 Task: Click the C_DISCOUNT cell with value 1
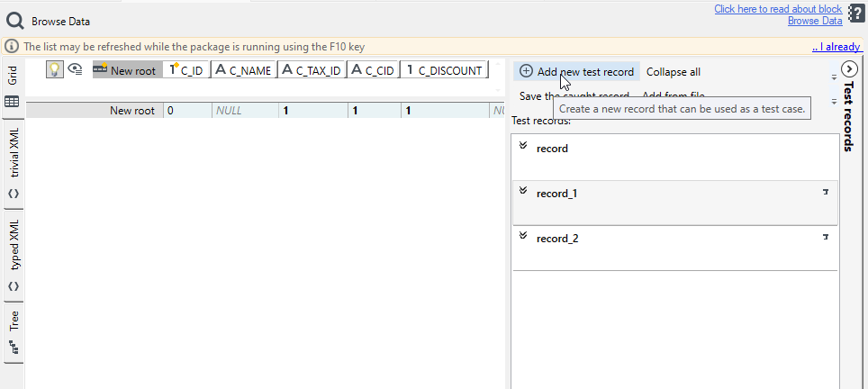(446, 110)
